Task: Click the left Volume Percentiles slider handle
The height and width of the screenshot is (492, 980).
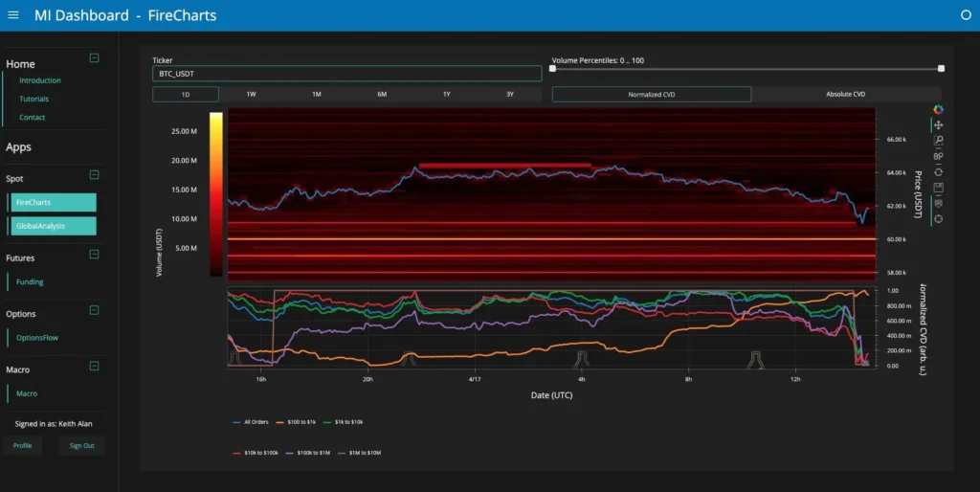Action: click(552, 68)
